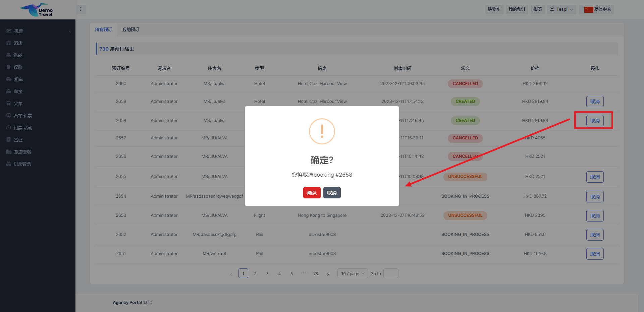The width and height of the screenshot is (644, 312).
Task: Confirm cancellation with red 确认 button
Action: pos(312,193)
